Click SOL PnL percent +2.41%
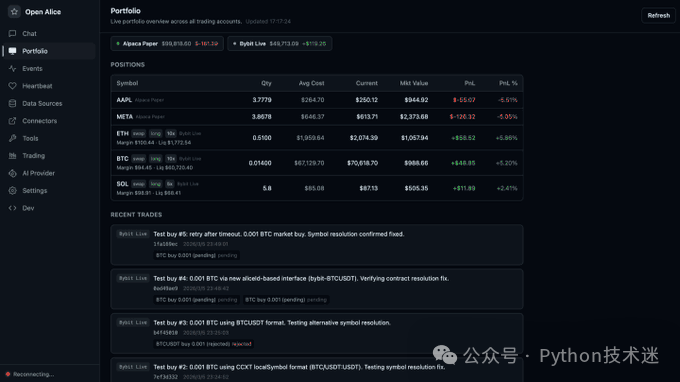 507,188
